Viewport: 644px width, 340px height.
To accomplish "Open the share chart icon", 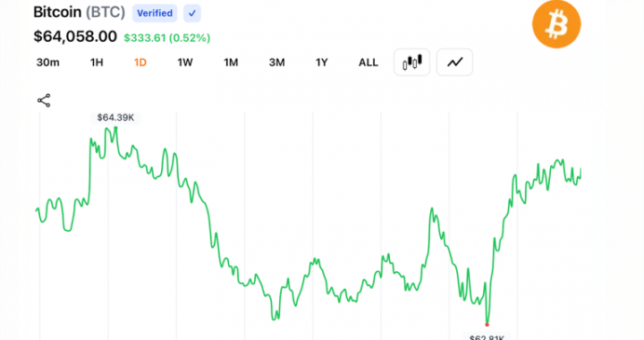I will 44,100.
